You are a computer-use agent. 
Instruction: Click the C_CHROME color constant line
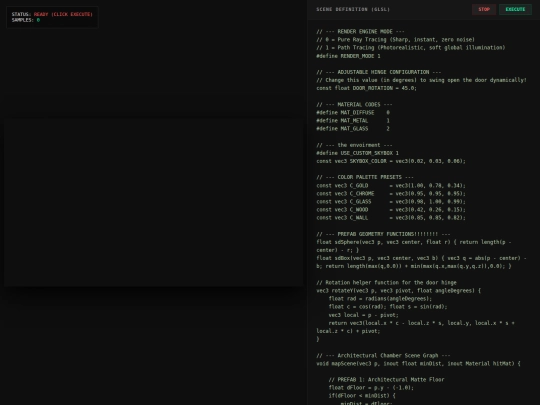pyautogui.click(x=391, y=194)
